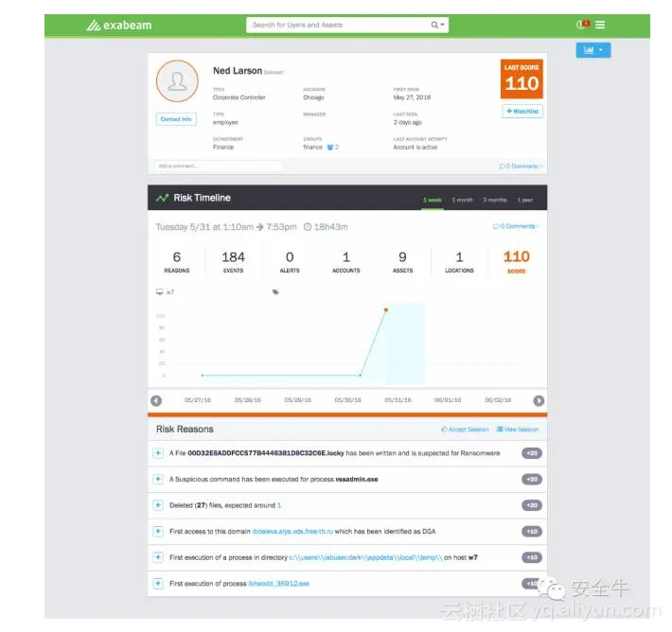This screenshot has height=632, width=672.
Task: Click the 0 Alerts stat
Action: [290, 261]
